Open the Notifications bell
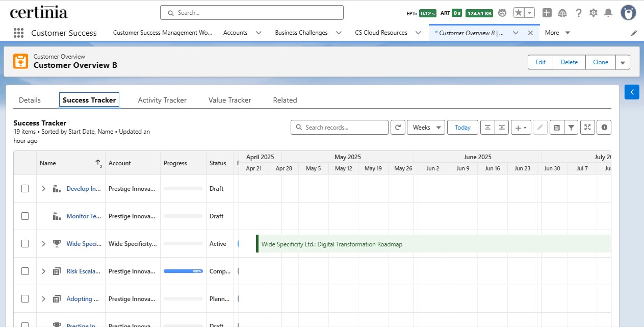The image size is (644, 327). [608, 13]
